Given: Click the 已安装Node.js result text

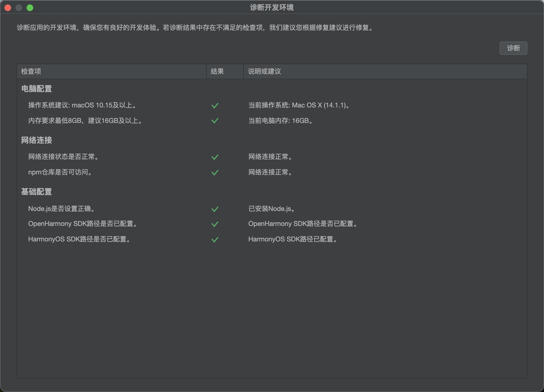Looking at the screenshot, I should [271, 209].
